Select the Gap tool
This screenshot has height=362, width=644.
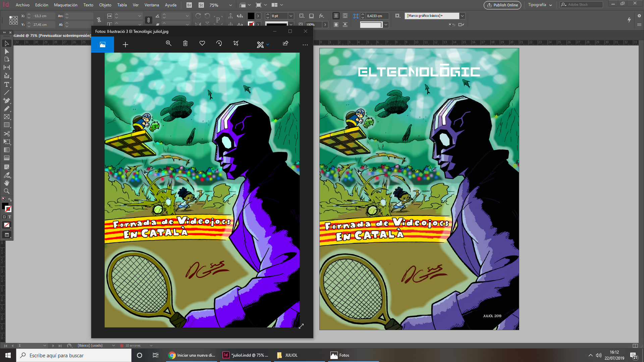7,67
